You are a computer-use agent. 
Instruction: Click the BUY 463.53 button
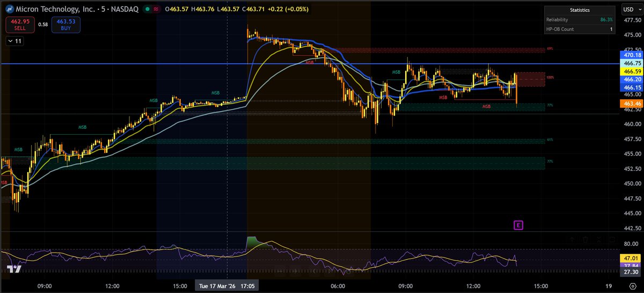click(66, 25)
